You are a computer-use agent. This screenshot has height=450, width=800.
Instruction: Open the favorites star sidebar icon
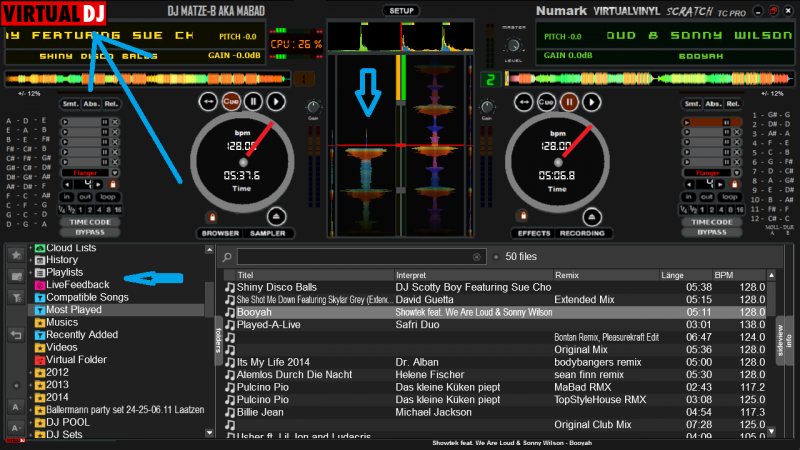(x=16, y=255)
